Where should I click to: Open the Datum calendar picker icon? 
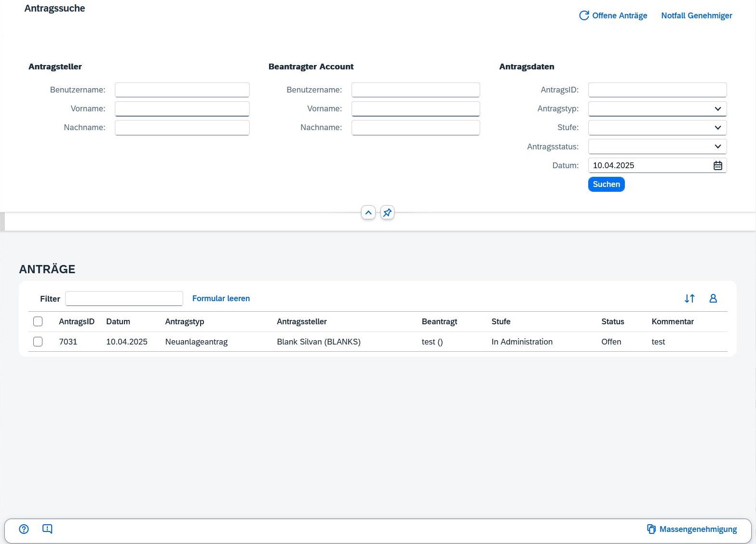tap(717, 165)
